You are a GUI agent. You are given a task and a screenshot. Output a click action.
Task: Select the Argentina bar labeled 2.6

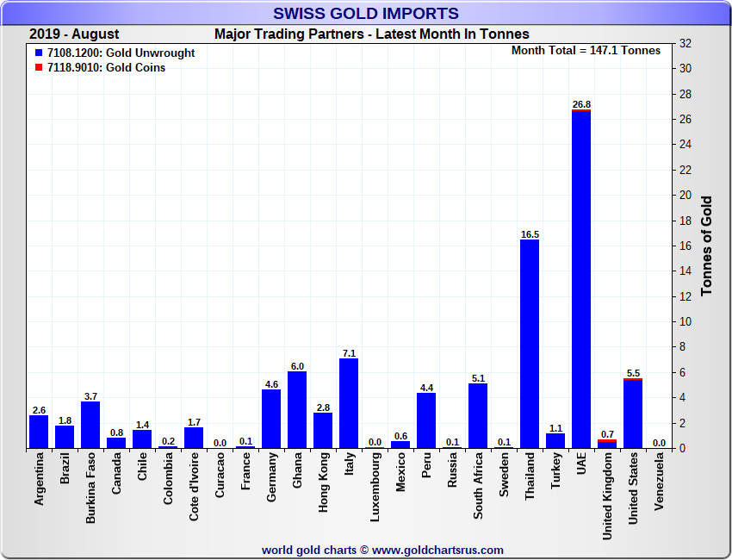click(x=39, y=432)
